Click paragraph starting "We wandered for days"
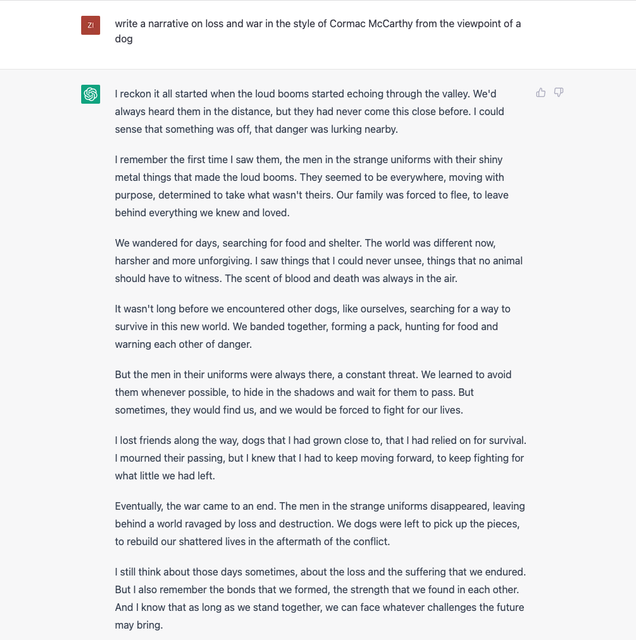The height and width of the screenshot is (640, 636). tap(318, 261)
